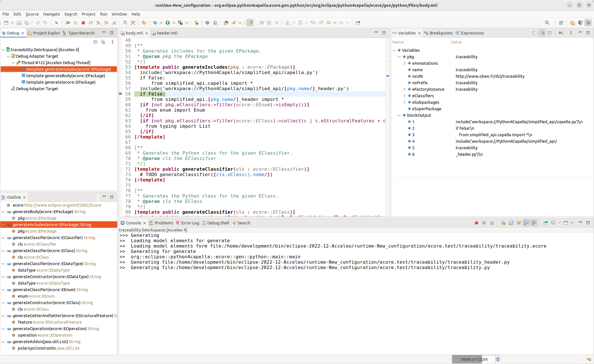This screenshot has width=594, height=364.
Task: Pin the Console view
Action: pyautogui.click(x=545, y=223)
